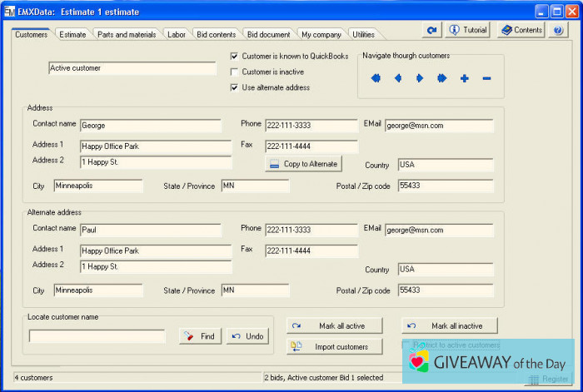The height and width of the screenshot is (392, 583).
Task: Add a new customer with plus icon
Action: pos(464,79)
